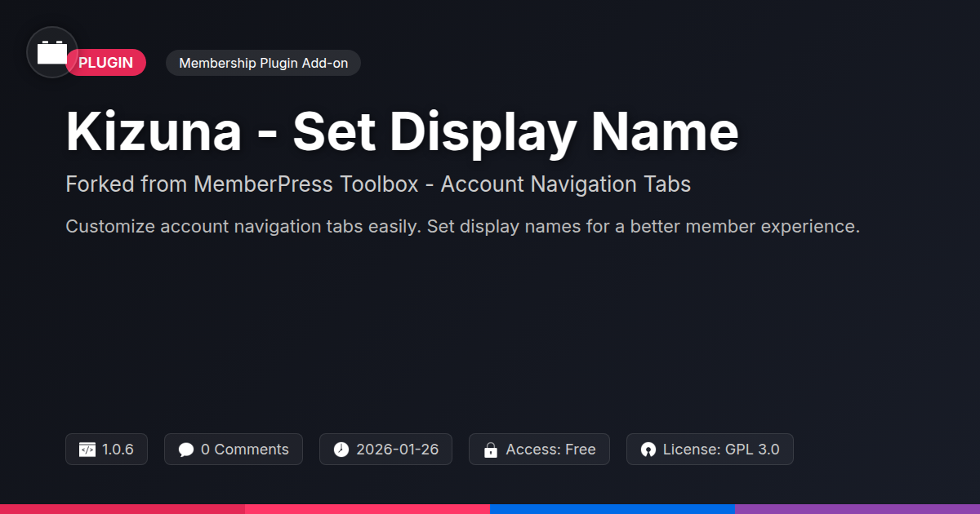Click the code version icon
This screenshot has width=980, height=514.
87,450
